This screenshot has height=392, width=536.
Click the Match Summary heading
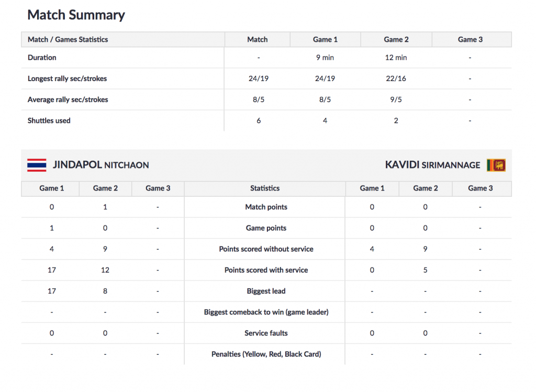pyautogui.click(x=76, y=15)
